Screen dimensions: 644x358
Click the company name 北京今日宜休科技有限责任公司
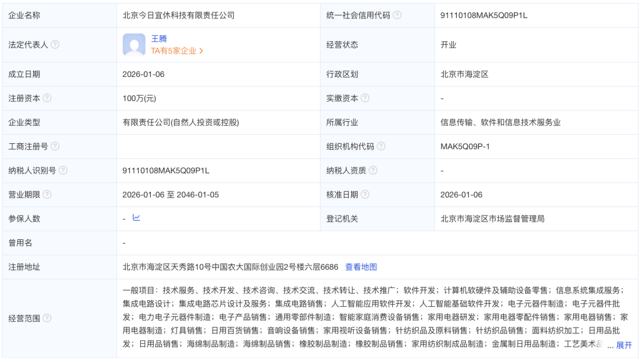click(178, 16)
